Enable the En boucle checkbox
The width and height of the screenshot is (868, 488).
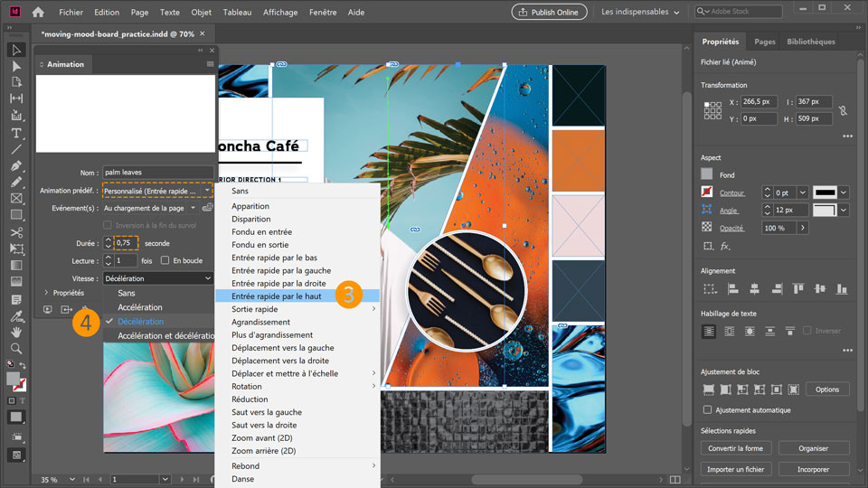pyautogui.click(x=165, y=260)
